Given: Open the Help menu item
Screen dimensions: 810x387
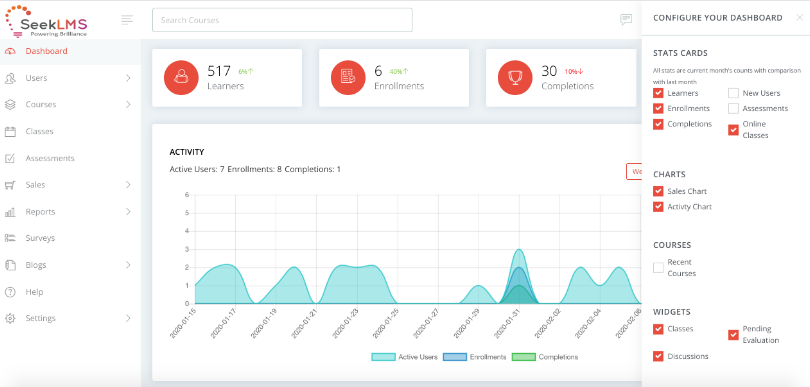Looking at the screenshot, I should pos(70,292).
